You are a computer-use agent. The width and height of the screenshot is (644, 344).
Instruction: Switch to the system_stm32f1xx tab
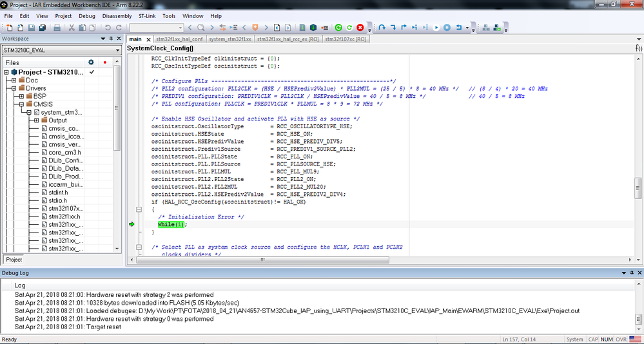[229, 39]
